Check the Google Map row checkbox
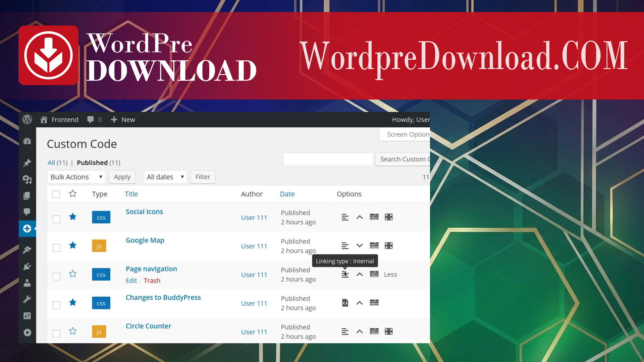This screenshot has height=362, width=644. coord(56,248)
